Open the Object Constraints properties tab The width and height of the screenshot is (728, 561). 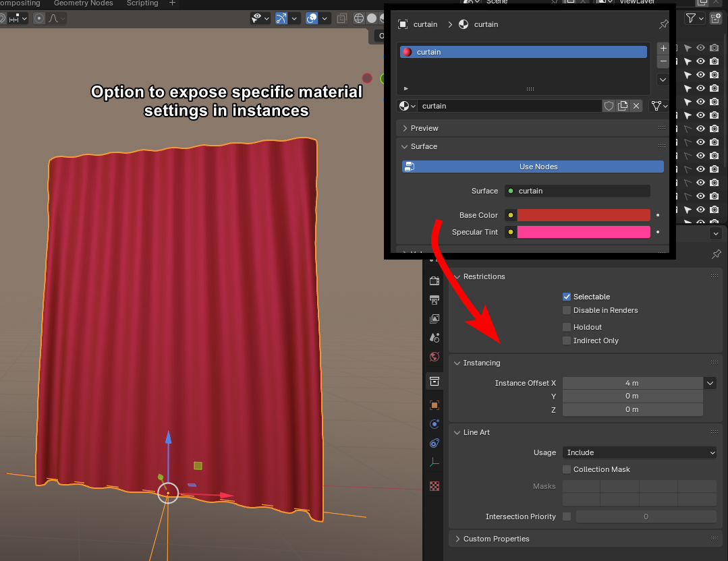coord(435,443)
